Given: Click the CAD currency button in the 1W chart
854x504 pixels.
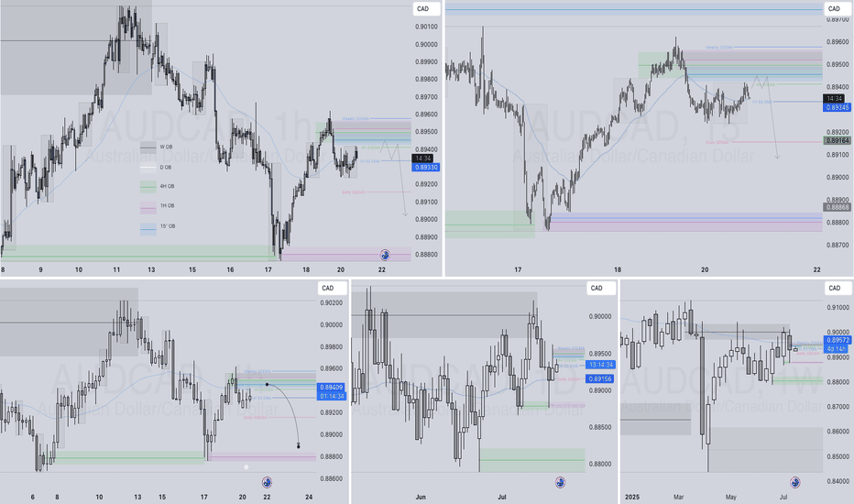Looking at the screenshot, I should click(838, 289).
